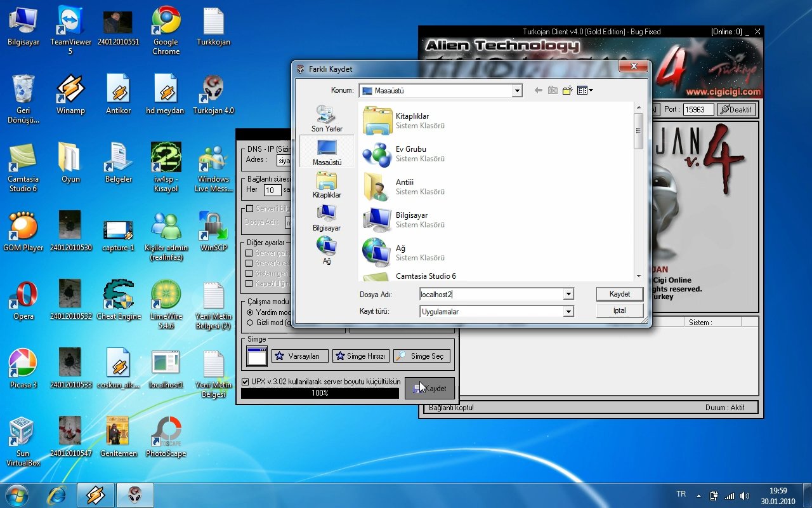Click the Deaktif button in Turkojan Client
The width and height of the screenshot is (812, 508).
pos(736,109)
